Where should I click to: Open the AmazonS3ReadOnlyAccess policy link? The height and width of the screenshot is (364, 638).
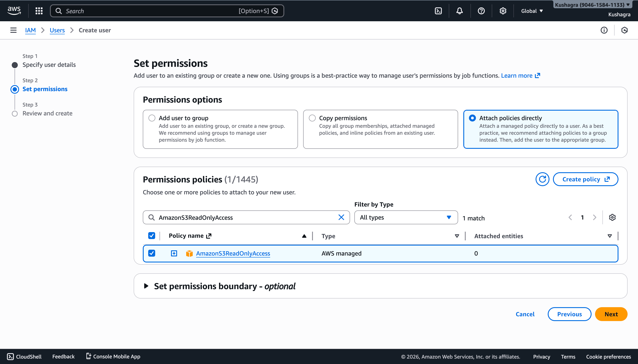pos(233,253)
